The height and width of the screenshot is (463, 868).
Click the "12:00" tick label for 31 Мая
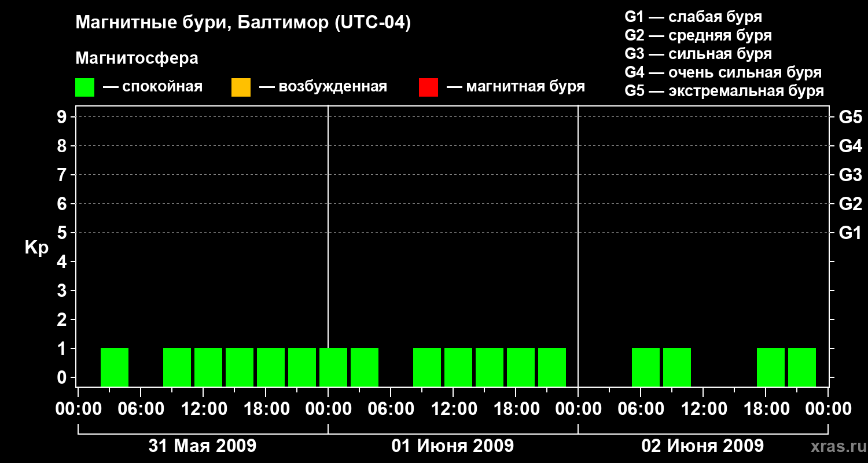(x=203, y=409)
